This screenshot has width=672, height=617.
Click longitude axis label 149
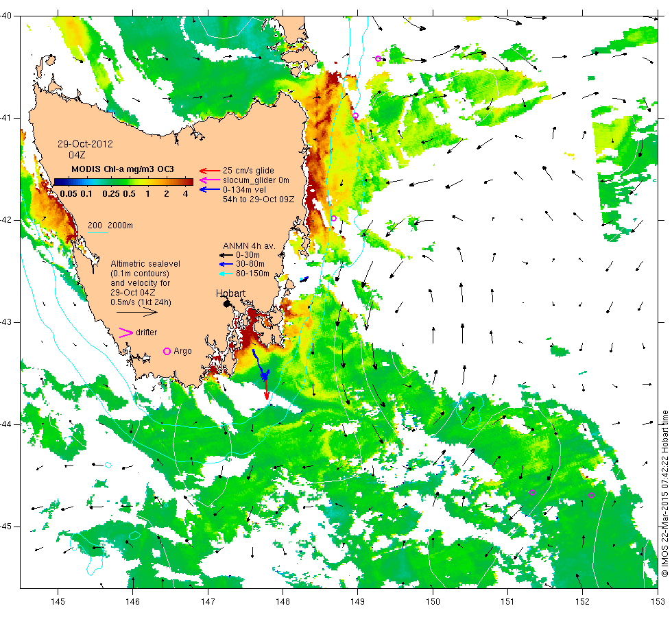[357, 602]
